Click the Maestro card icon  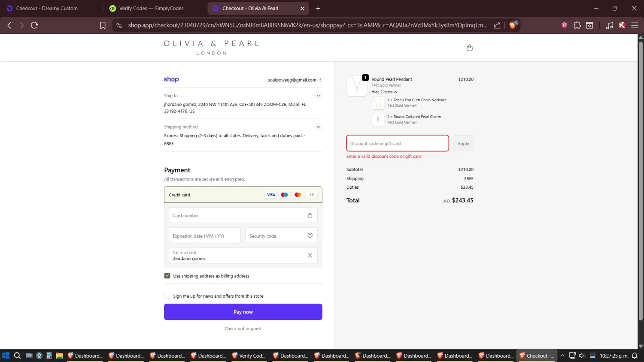pos(284,195)
